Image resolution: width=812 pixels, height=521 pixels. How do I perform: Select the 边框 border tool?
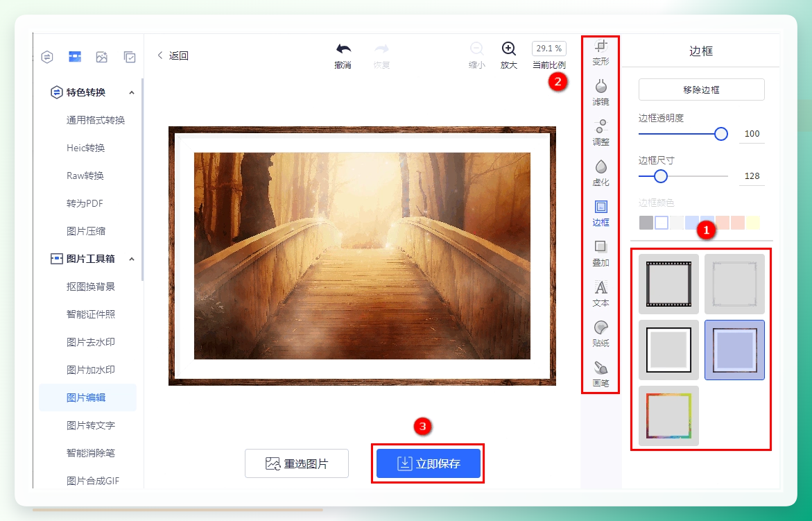[601, 214]
